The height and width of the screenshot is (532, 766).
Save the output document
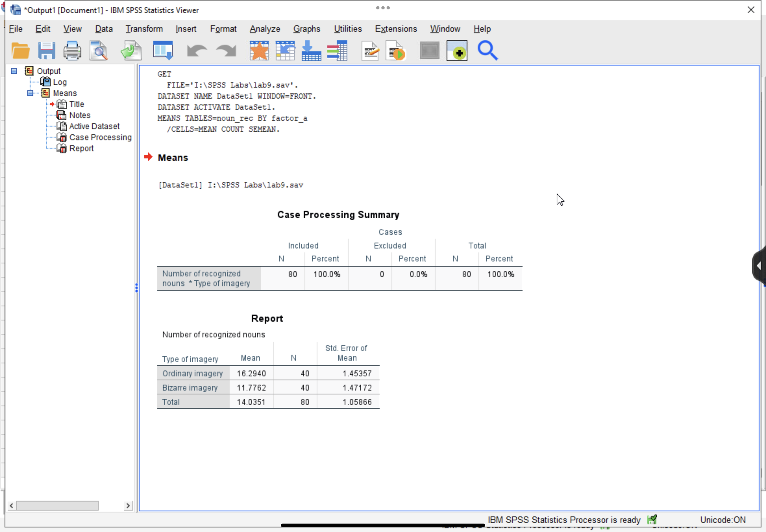click(47, 50)
